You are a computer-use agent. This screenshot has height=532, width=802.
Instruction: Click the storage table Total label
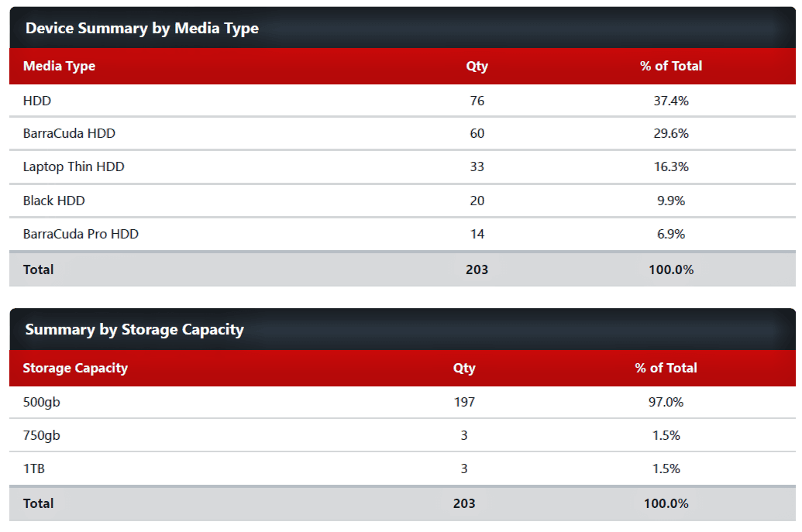(39, 503)
